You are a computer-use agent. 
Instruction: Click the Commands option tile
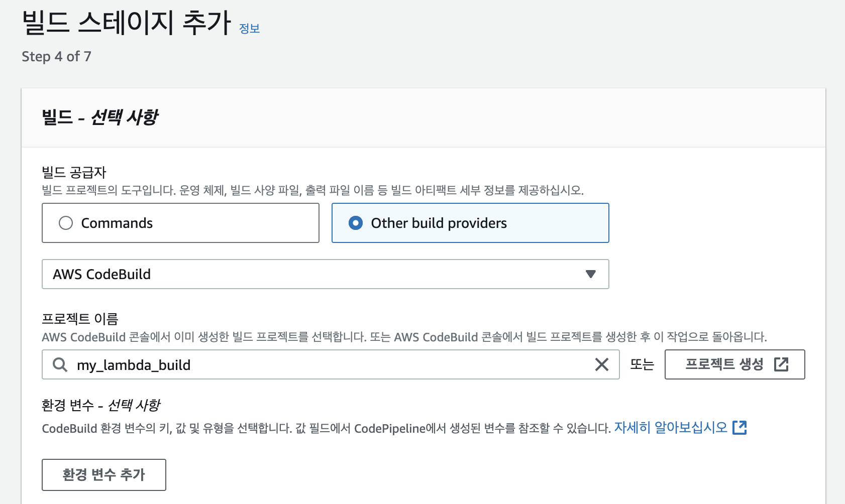coord(180,223)
